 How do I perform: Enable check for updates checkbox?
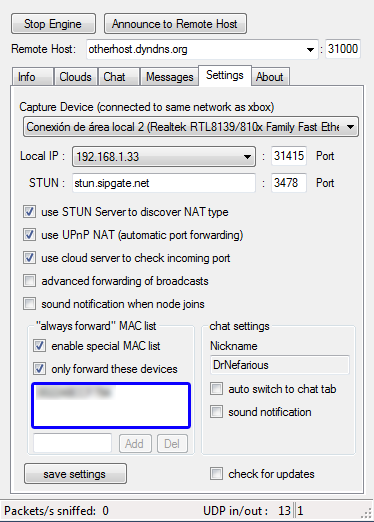coord(216,474)
